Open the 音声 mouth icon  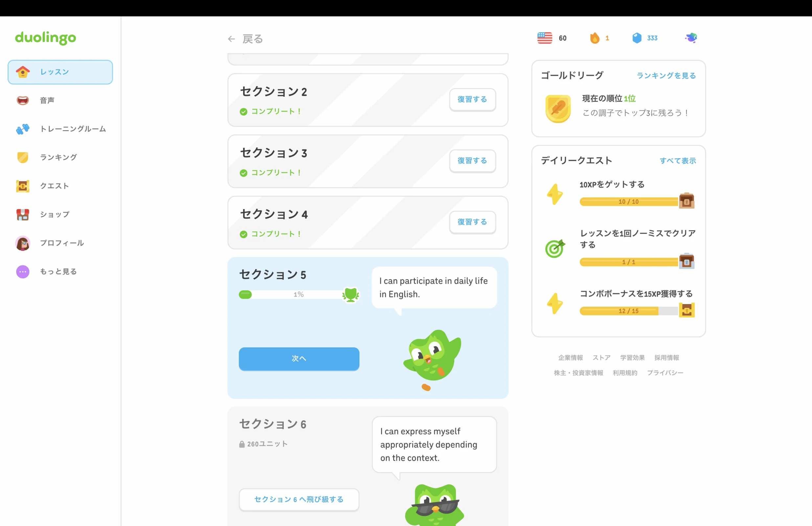pos(23,100)
